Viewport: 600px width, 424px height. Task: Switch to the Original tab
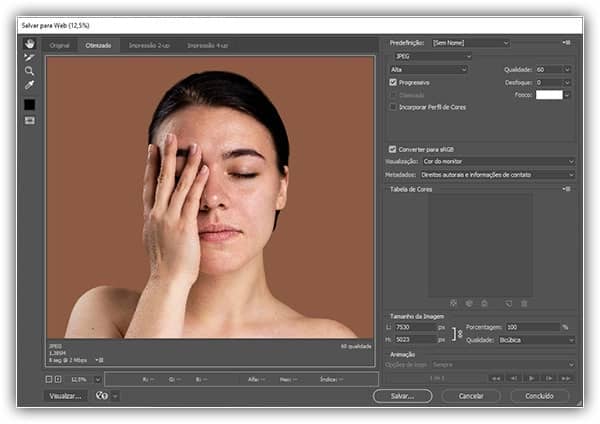[x=61, y=45]
